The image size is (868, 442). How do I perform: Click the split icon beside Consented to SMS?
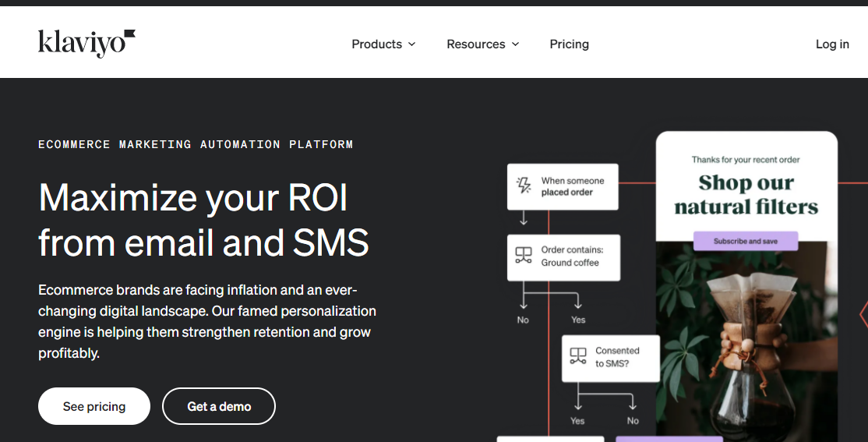[578, 356]
